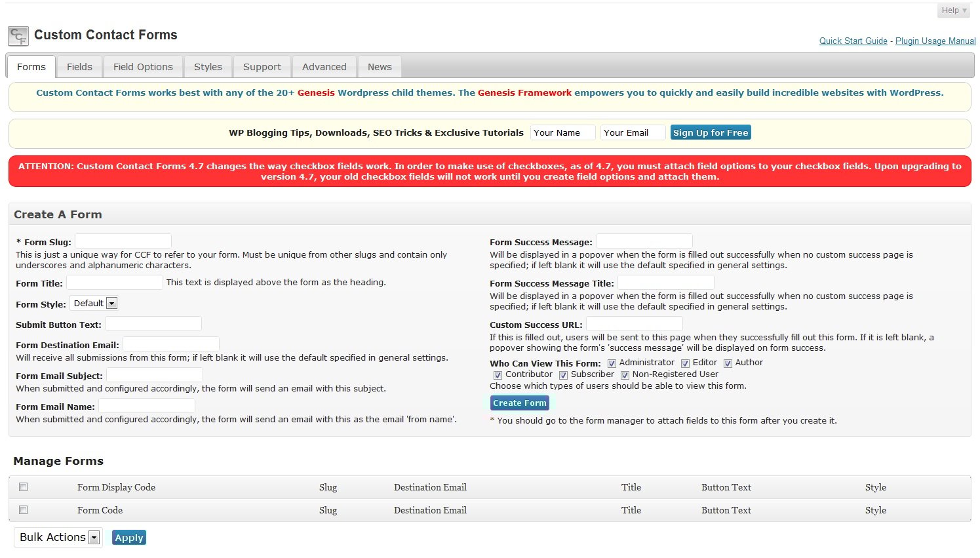Focus the Form Email Subject field

[x=155, y=374]
